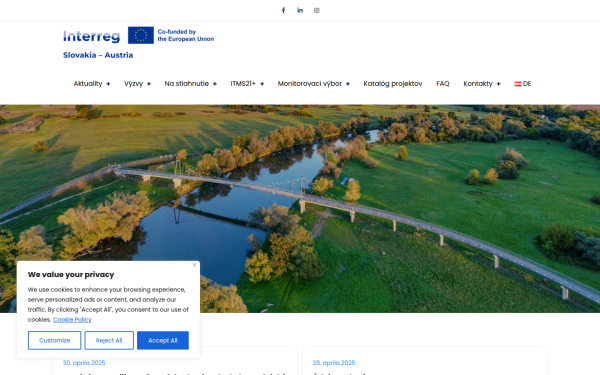Click the Slovakia – Austria title
Image resolution: width=600 pixels, height=375 pixels.
coord(98,55)
